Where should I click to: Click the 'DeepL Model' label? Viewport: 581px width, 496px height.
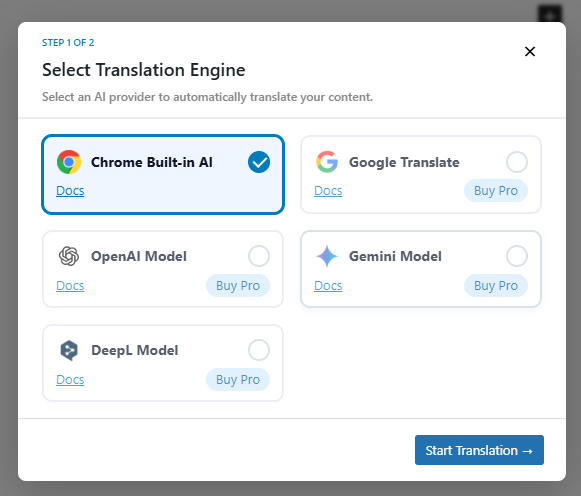[x=135, y=350]
